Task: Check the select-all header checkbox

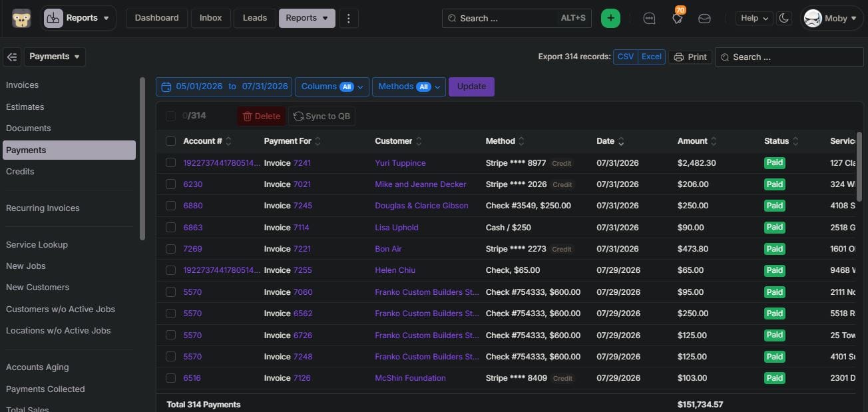Action: tap(170, 141)
